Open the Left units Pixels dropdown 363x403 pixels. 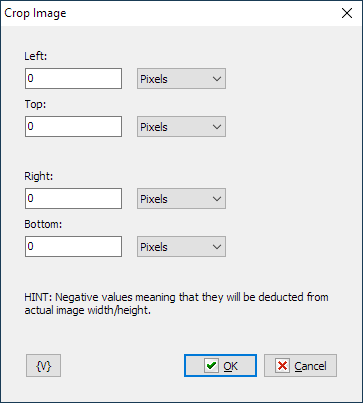pyautogui.click(x=181, y=79)
